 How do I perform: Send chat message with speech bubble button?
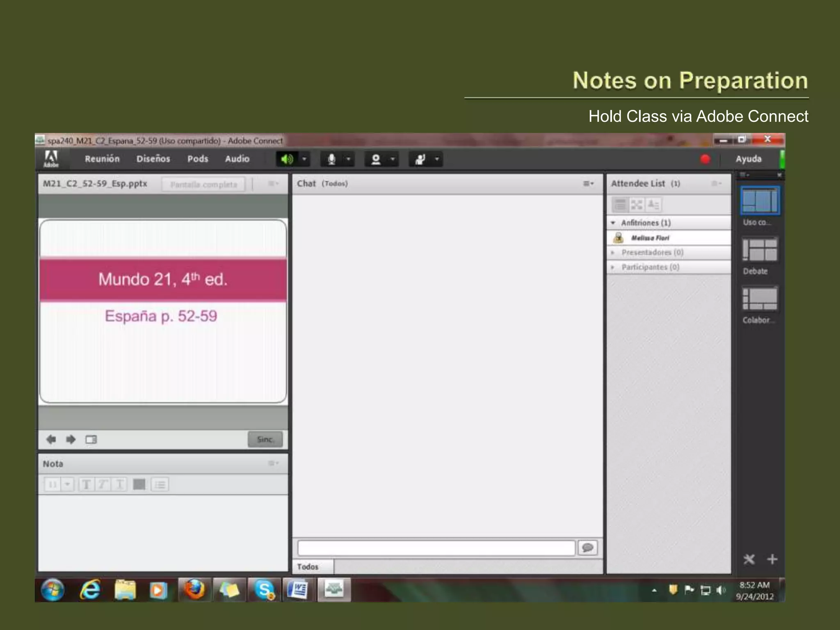click(587, 548)
